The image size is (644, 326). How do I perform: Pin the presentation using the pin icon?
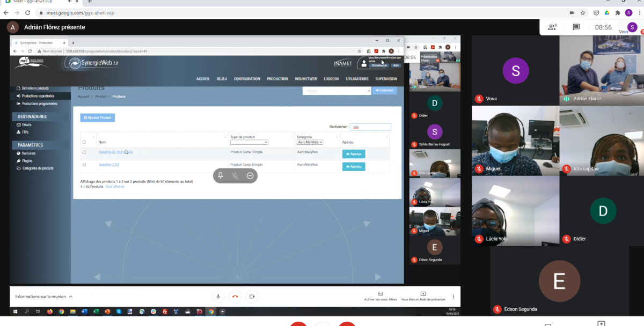221,175
